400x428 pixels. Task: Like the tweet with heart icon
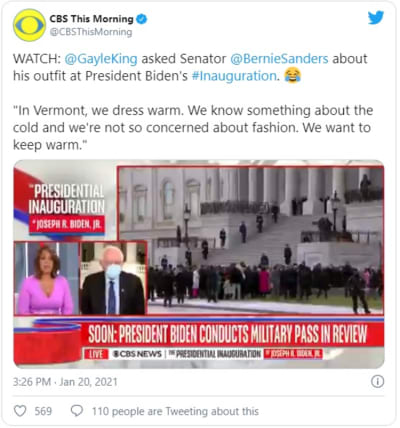click(20, 411)
